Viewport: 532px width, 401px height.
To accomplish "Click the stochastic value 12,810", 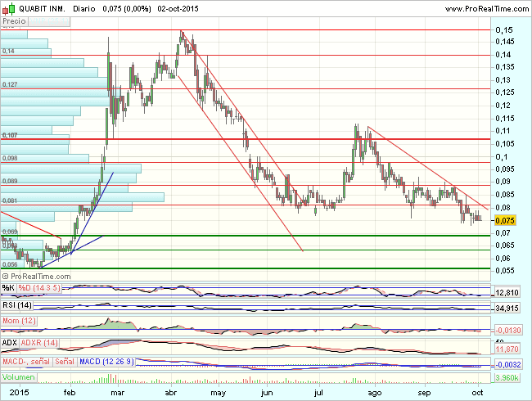I will point(507,293).
